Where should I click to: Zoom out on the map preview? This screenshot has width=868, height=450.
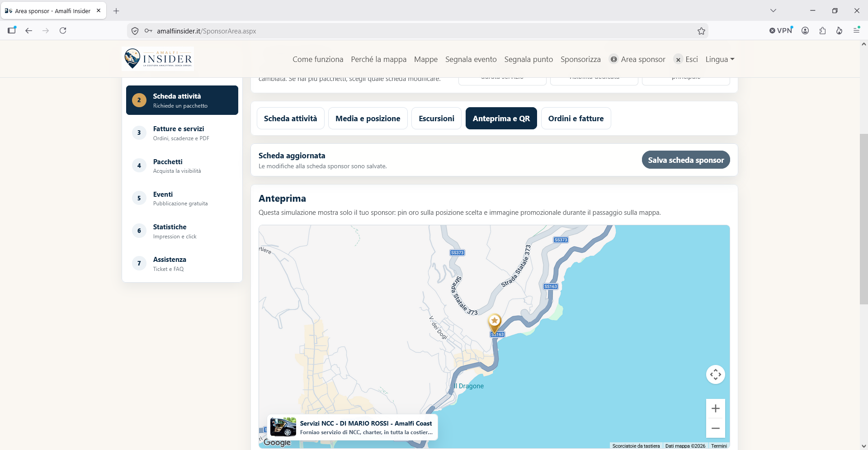pos(716,428)
